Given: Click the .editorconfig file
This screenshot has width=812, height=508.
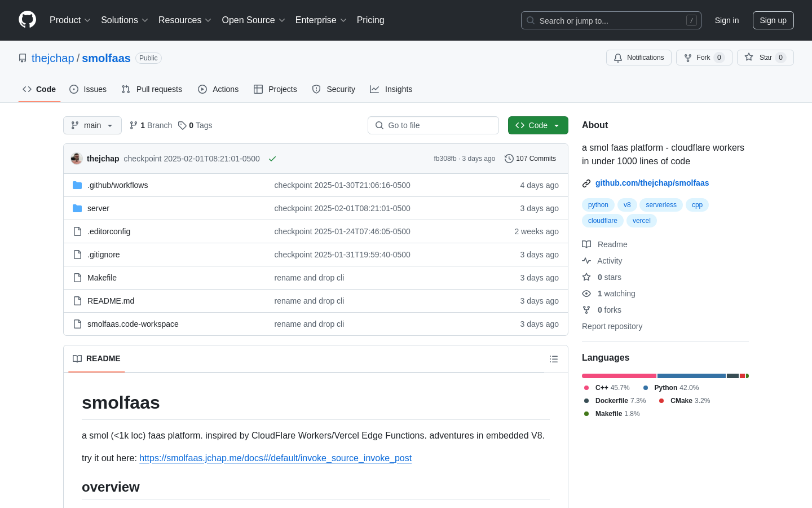Looking at the screenshot, I should pyautogui.click(x=109, y=231).
